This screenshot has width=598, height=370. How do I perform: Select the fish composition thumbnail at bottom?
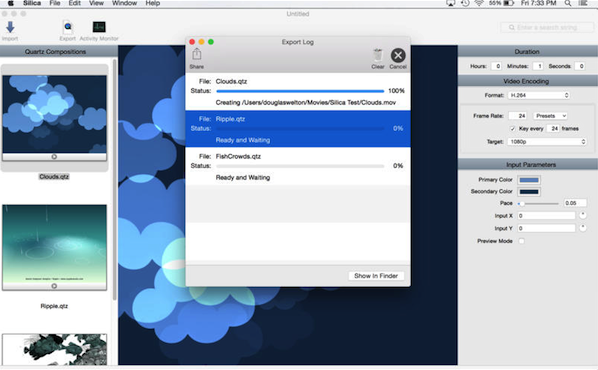coord(55,349)
